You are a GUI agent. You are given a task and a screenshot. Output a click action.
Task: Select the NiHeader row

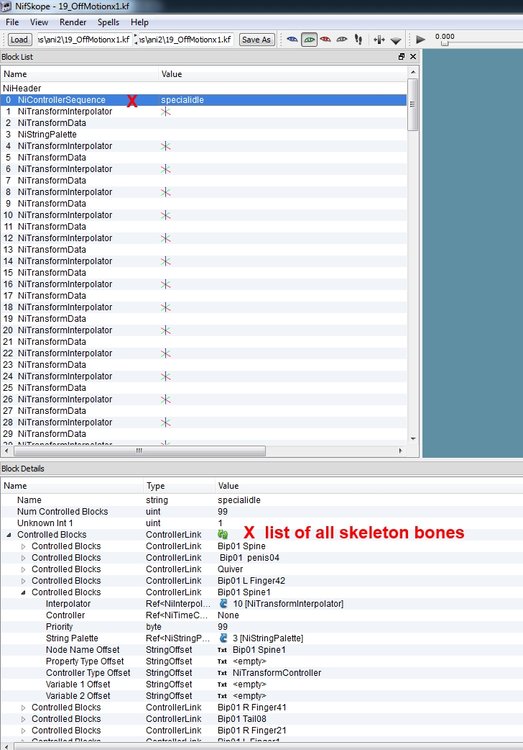click(x=204, y=88)
